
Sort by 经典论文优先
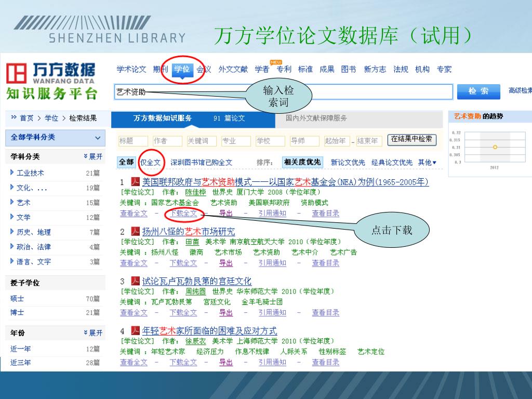(x=392, y=163)
